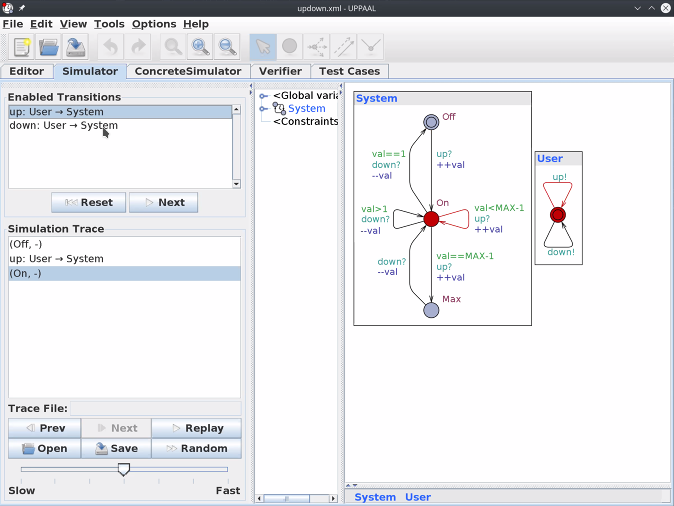
Task: Click the System template icon in tree
Action: [279, 108]
